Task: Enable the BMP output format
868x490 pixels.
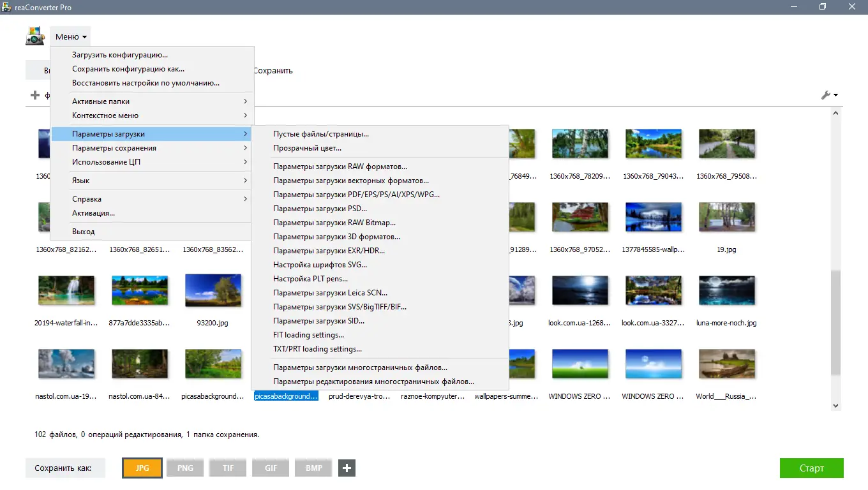Action: click(x=313, y=468)
